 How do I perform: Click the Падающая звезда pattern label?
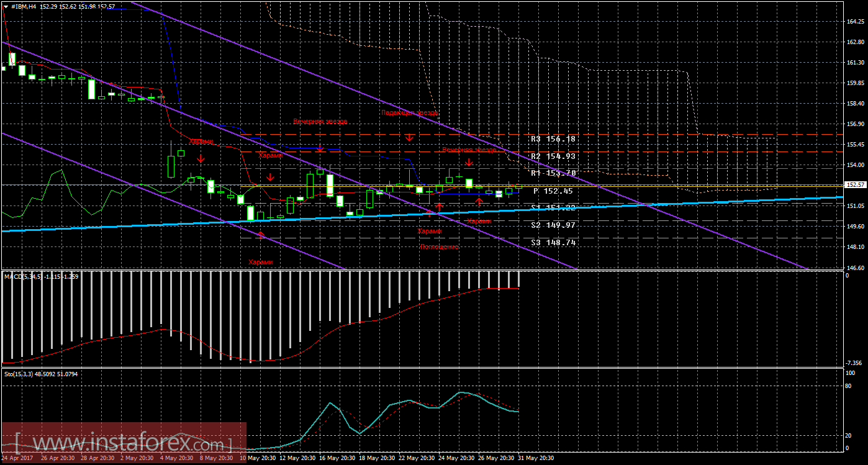click(410, 113)
